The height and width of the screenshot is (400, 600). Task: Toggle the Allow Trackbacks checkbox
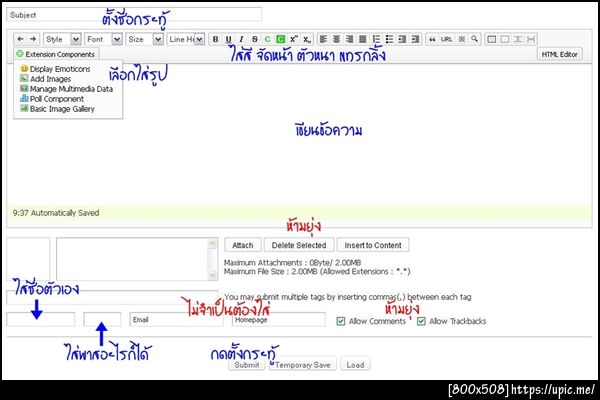point(421,321)
